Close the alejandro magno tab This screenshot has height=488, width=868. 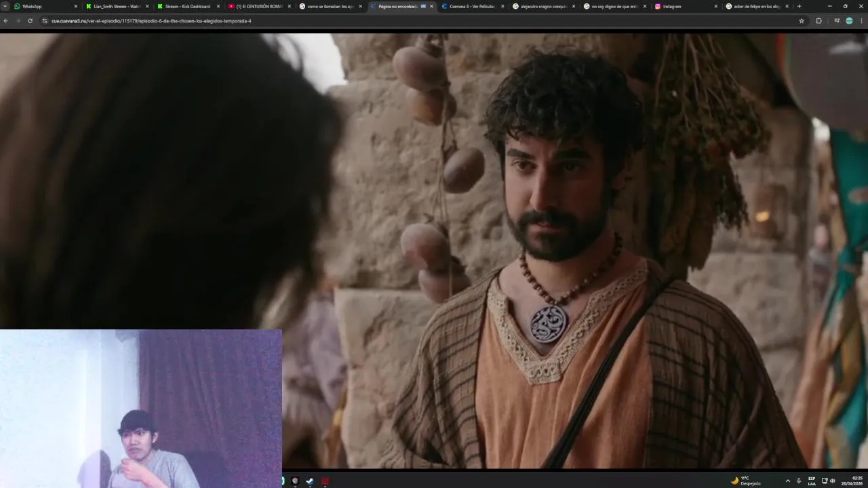coord(574,6)
